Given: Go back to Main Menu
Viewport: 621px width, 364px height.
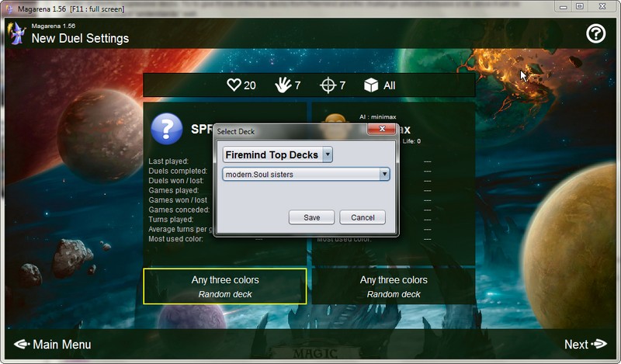Looking at the screenshot, I should [x=52, y=344].
